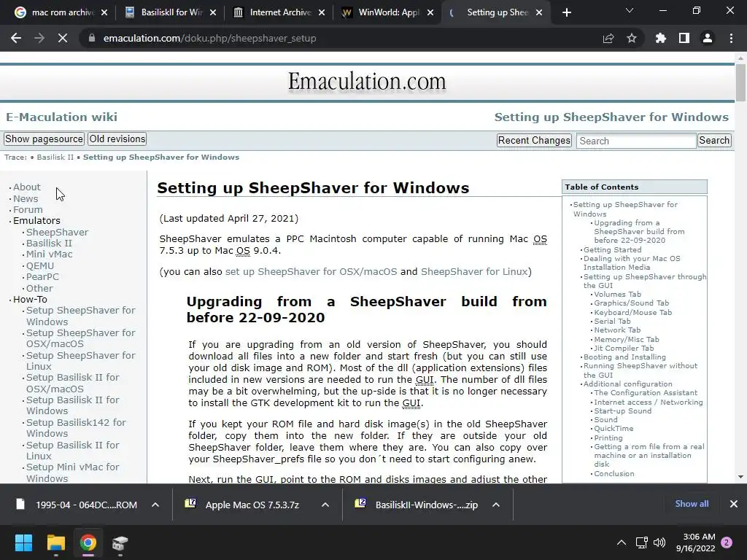Open the About sidebar link
This screenshot has width=747, height=560.
point(27,187)
